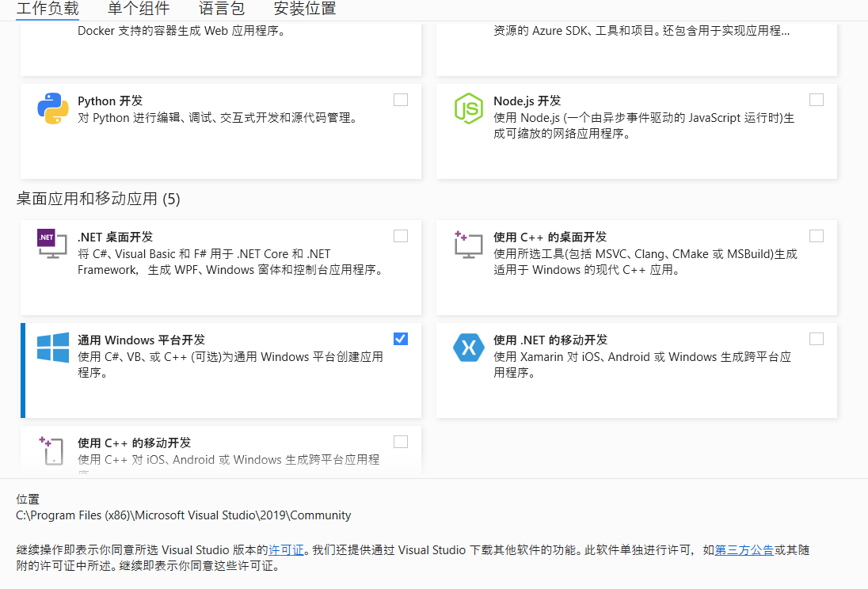Enable the Python 开发 workload checkbox
The image size is (868, 589).
pyautogui.click(x=401, y=99)
